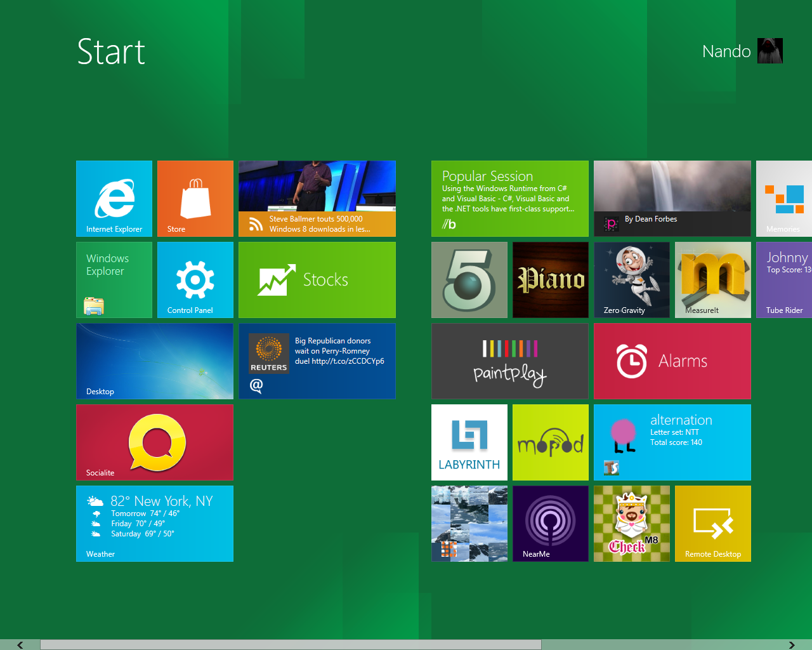Open the MeasureIt app
Screen dimensions: 812x650
point(712,280)
